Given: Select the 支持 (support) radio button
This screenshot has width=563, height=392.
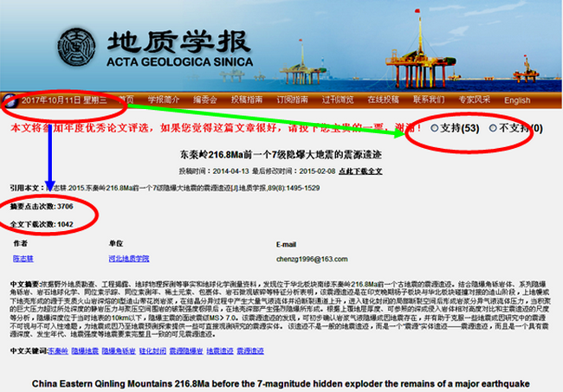Looking at the screenshot, I should [x=435, y=128].
